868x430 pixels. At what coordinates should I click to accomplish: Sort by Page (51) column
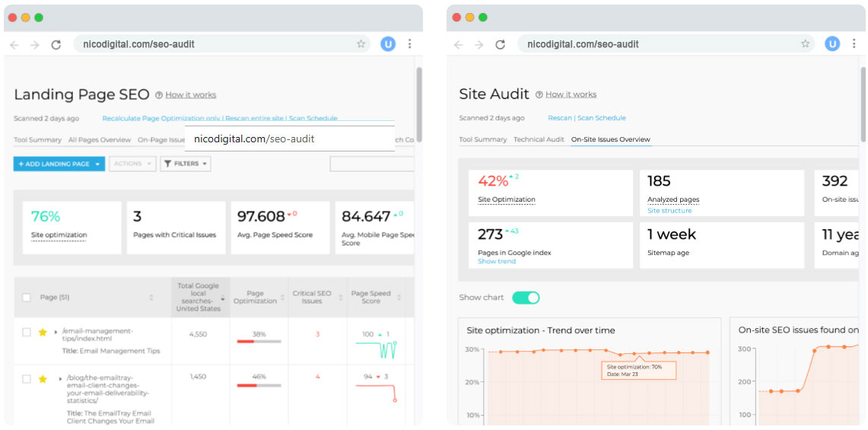[x=151, y=298]
